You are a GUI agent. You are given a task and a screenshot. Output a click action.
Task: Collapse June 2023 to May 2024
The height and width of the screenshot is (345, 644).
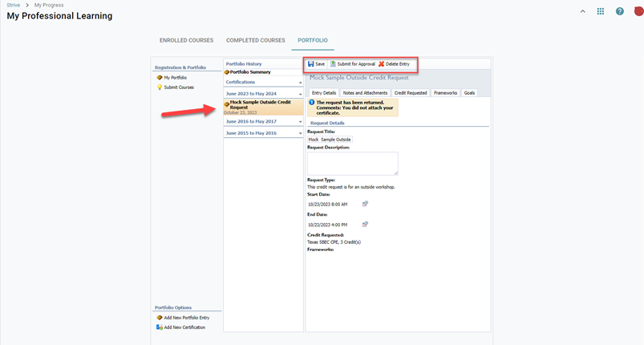pyautogui.click(x=301, y=94)
